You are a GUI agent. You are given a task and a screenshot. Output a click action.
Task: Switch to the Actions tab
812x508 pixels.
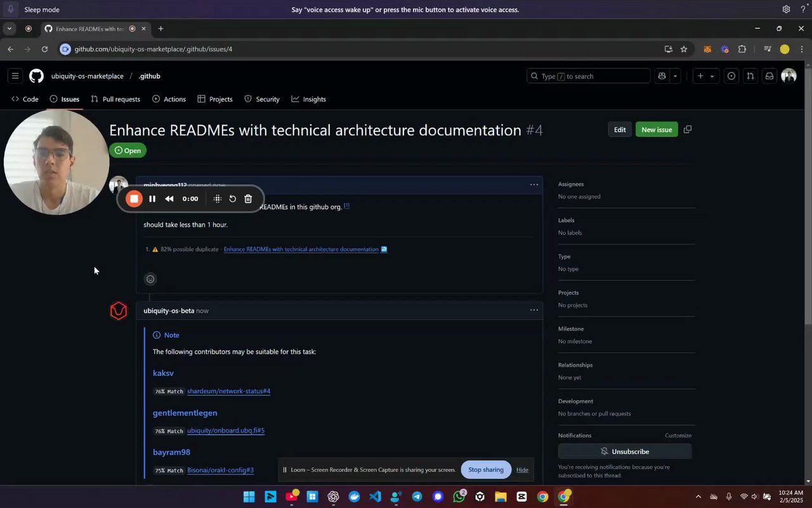click(169, 99)
